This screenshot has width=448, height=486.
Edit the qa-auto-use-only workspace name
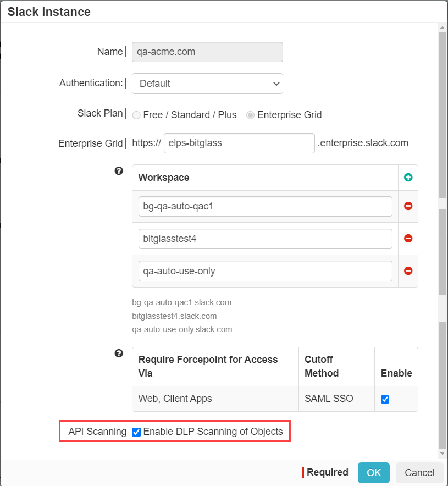(265, 270)
